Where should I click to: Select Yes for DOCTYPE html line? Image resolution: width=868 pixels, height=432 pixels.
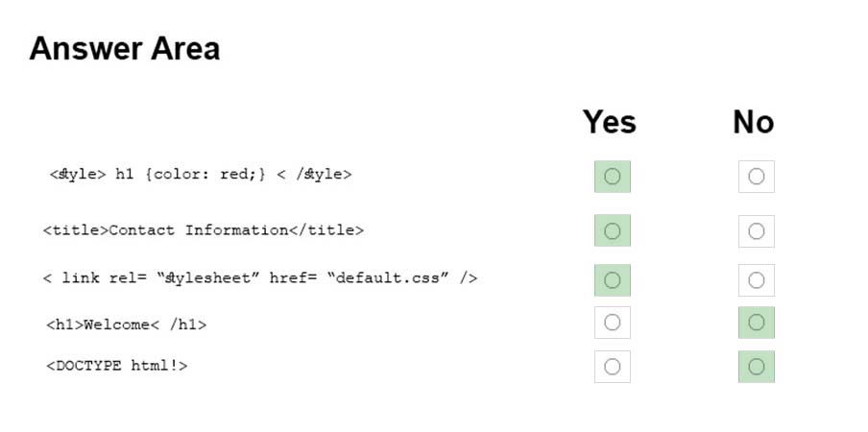click(x=613, y=366)
